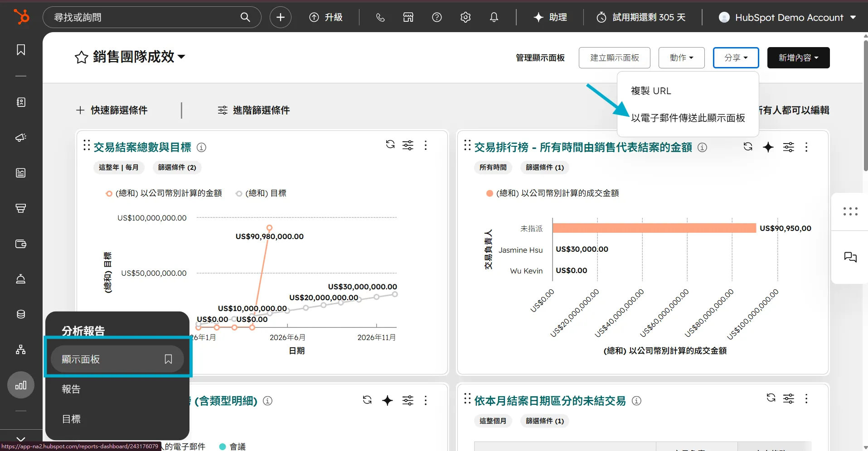Toggle the 會議 legend series

(233, 446)
